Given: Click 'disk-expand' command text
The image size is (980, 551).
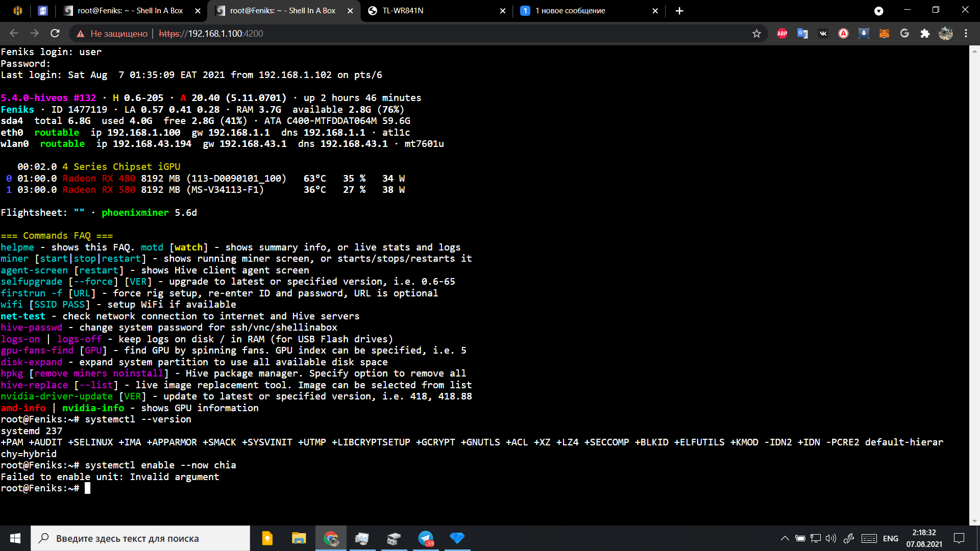Looking at the screenshot, I should 32,362.
